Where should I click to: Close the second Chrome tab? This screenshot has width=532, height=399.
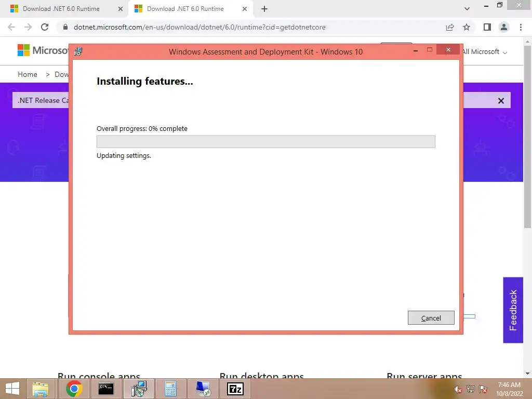click(245, 9)
